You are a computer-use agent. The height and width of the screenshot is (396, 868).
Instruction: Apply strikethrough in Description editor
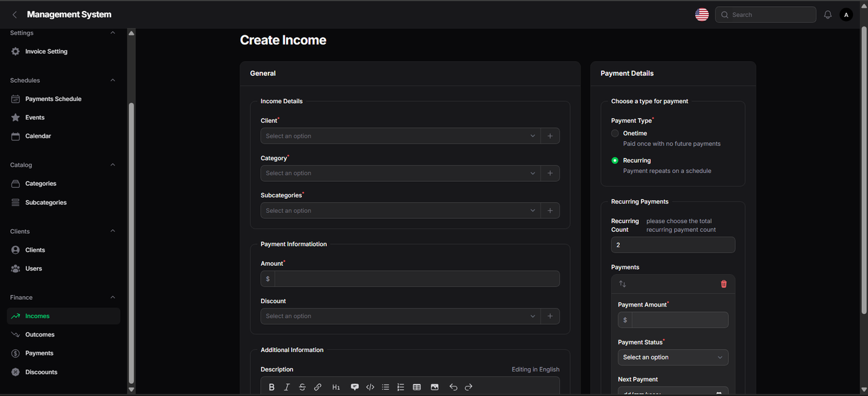click(302, 387)
